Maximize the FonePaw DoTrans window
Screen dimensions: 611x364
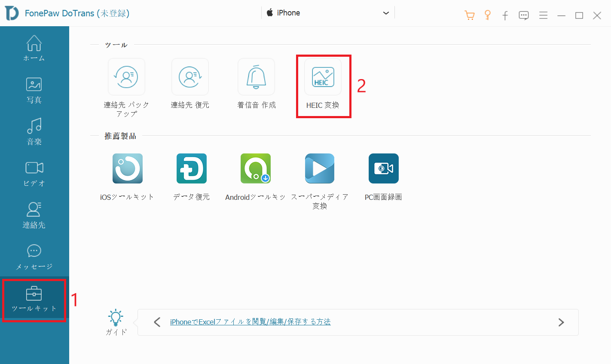pyautogui.click(x=579, y=15)
